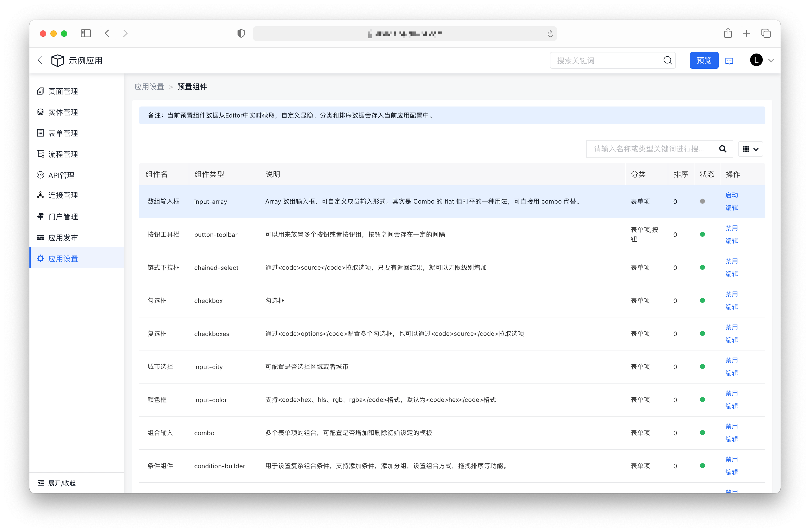Click the API management icon
This screenshot has height=532, width=810.
click(40, 175)
